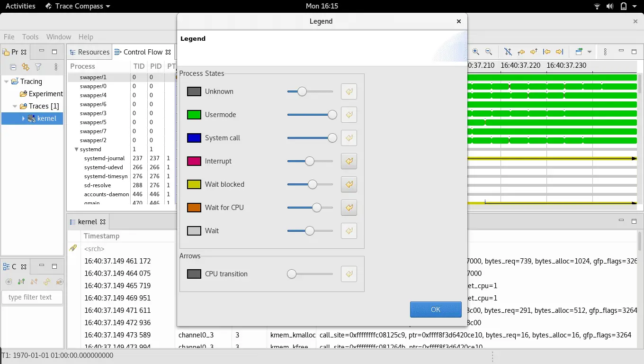Collapse the systemd process row
The height and width of the screenshot is (364, 644).
[76, 149]
